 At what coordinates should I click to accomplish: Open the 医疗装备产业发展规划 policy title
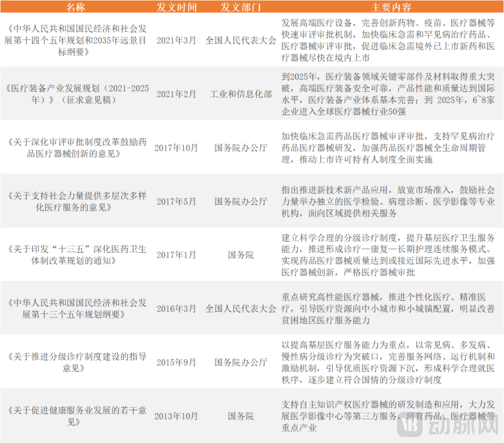76,94
